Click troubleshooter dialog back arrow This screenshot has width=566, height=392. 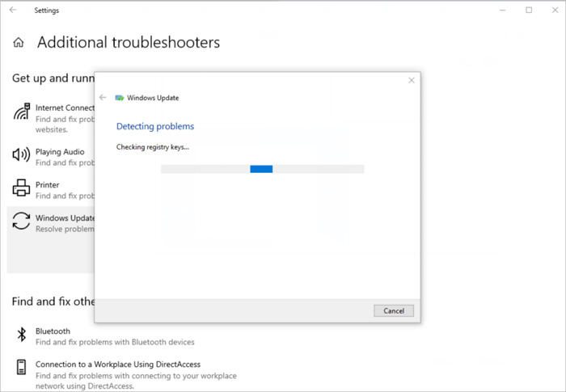[x=103, y=98]
